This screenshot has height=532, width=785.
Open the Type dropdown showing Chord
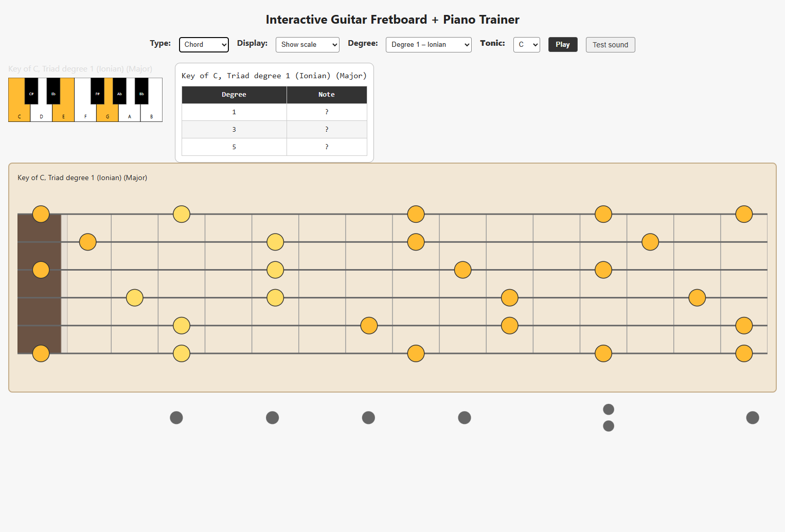[204, 45]
